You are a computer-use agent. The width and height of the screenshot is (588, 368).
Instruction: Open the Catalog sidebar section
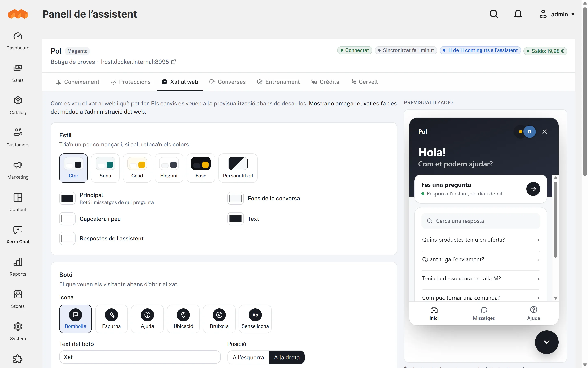[x=18, y=105]
